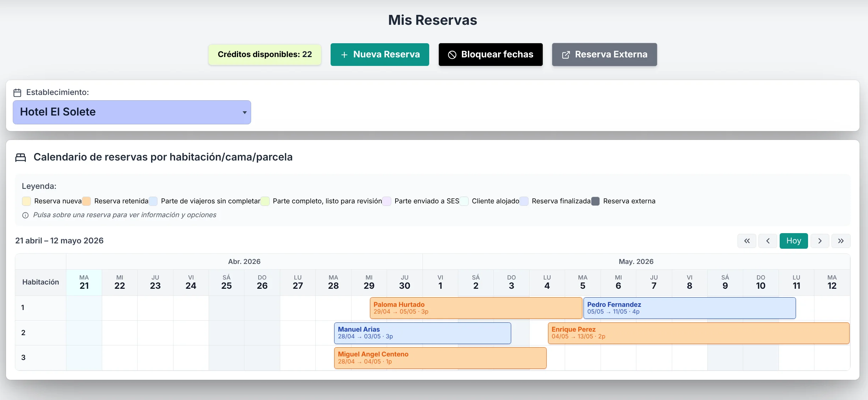
Task: Click the VI 1 date header
Action: coord(440,282)
